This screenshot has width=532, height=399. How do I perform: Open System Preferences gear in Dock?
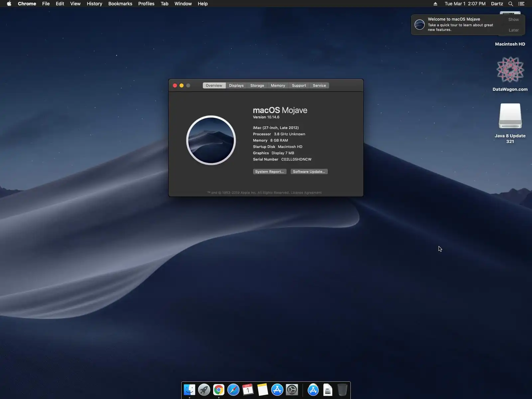[292, 390]
